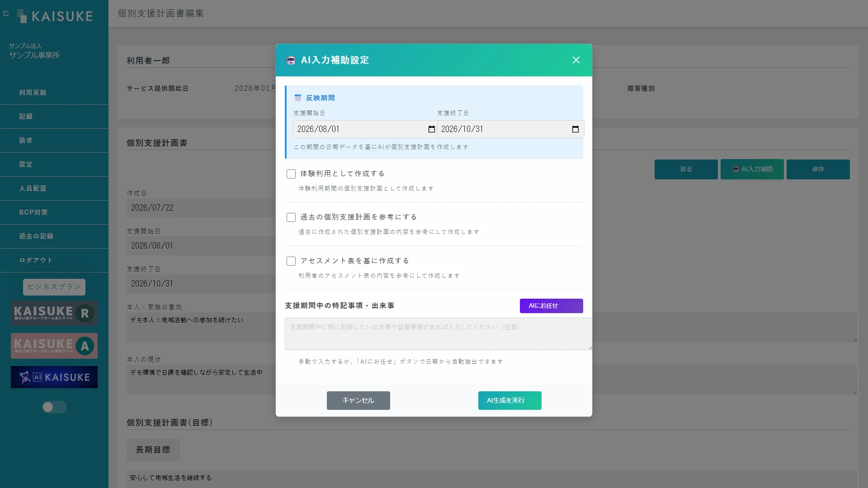Click the 作成日 field showing 2026/07/22
This screenshot has width=868, height=488.
[x=201, y=208]
